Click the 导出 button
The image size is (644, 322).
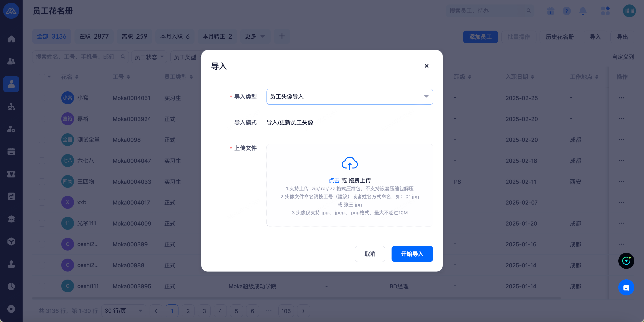pos(622,37)
